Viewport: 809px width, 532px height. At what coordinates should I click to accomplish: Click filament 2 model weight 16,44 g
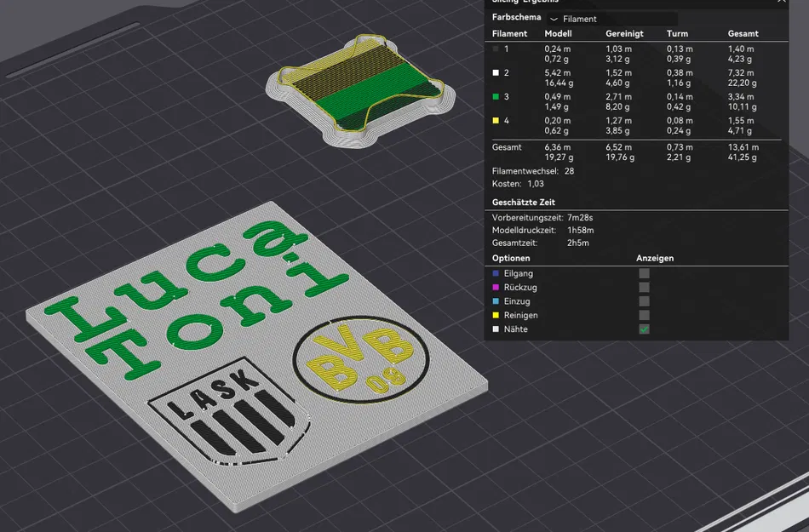pyautogui.click(x=559, y=83)
